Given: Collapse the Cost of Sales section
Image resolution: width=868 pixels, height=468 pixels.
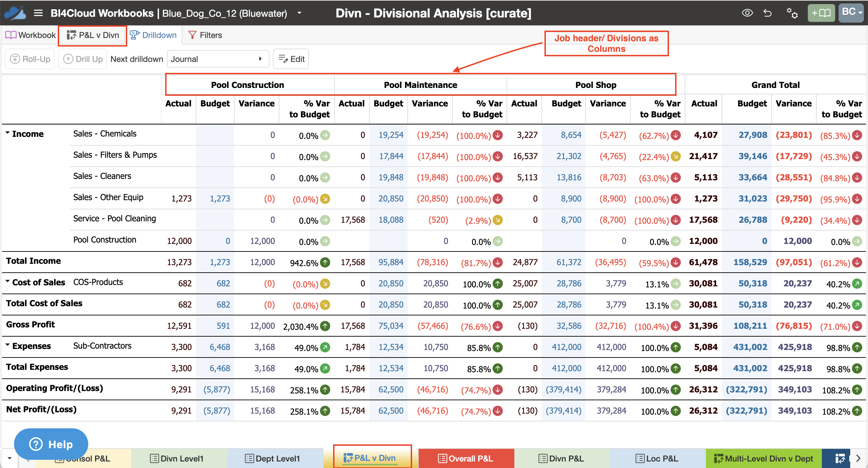Looking at the screenshot, I should point(8,282).
